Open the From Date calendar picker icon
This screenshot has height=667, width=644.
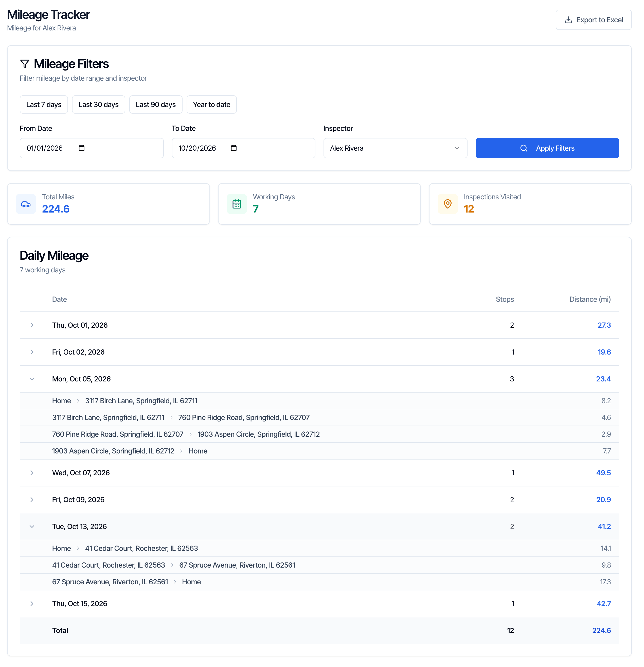(x=82, y=148)
